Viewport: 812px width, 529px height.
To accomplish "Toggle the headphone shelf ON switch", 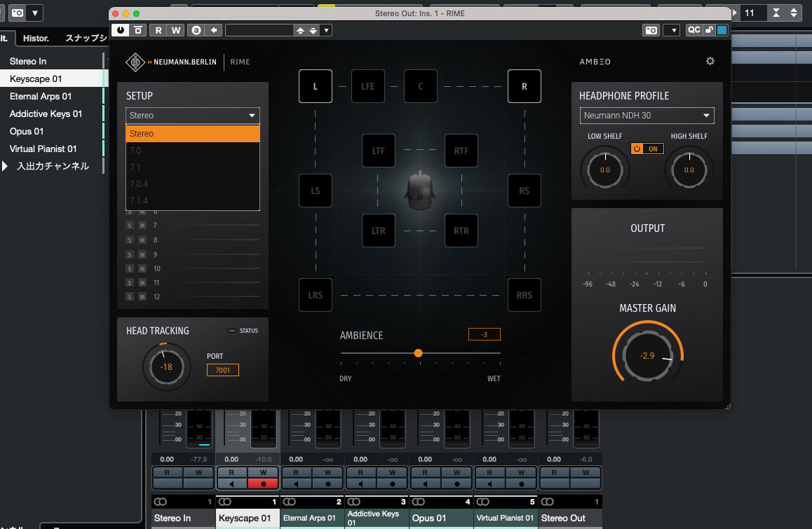I will tap(647, 149).
